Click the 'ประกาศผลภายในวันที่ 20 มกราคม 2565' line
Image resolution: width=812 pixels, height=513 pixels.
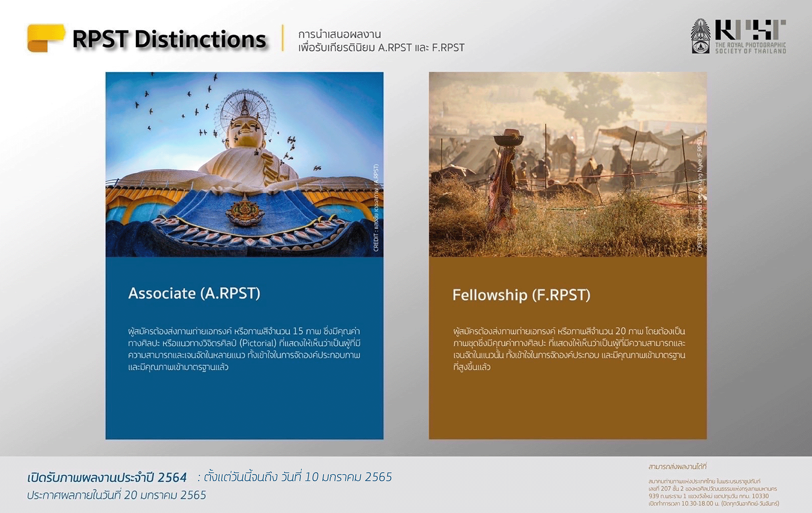tap(117, 495)
